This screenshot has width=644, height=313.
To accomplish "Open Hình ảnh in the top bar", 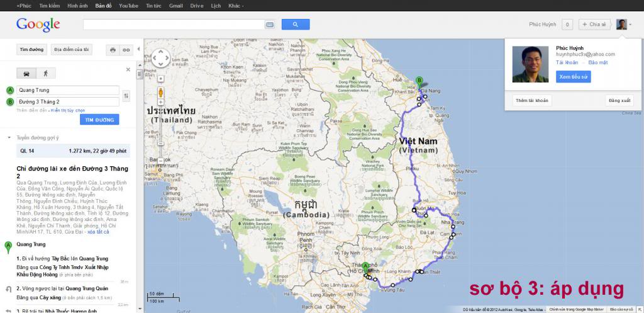I will click(77, 6).
